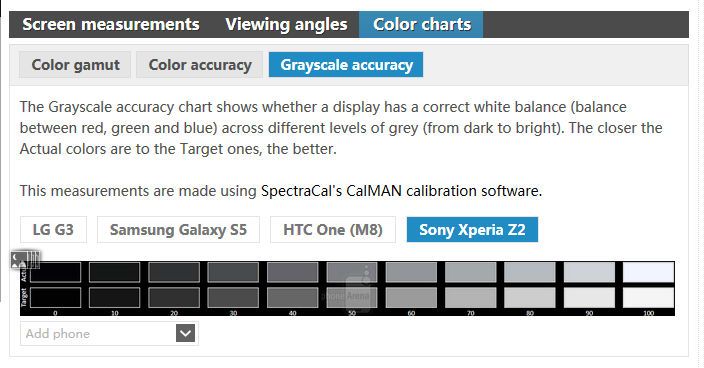Click the Target swatch at level 0
Screen dimensions: 704x368
[x=56, y=298]
